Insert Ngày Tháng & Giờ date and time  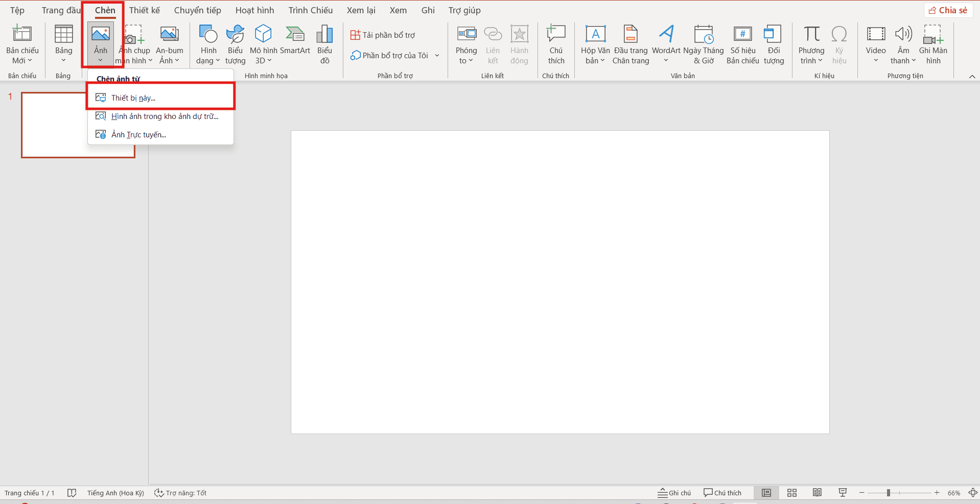coord(703,35)
